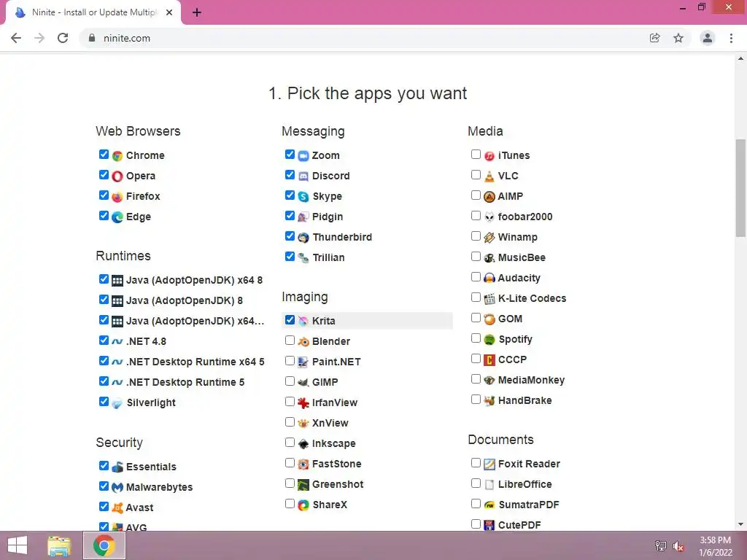Image resolution: width=747 pixels, height=560 pixels.
Task: Click the CCCP app icon
Action: tap(489, 360)
